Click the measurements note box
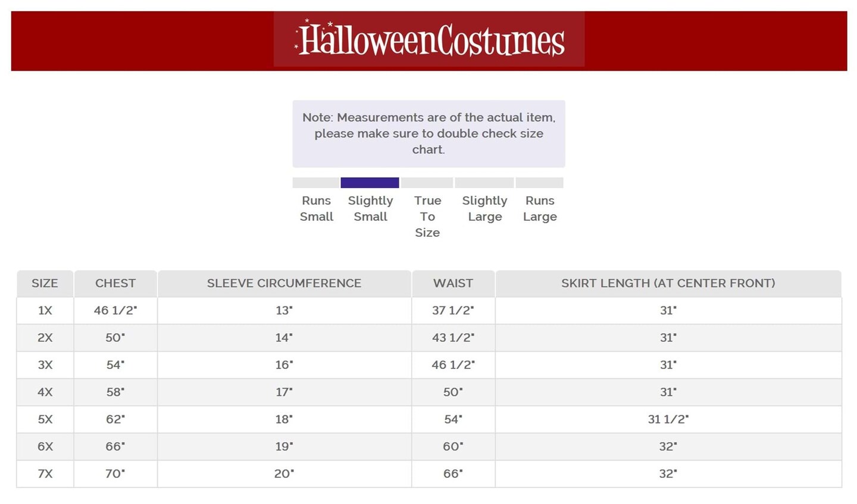This screenshot has width=857, height=504. (x=428, y=133)
